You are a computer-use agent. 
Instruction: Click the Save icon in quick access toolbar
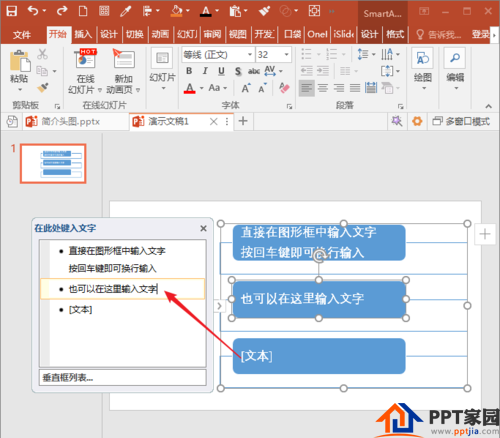(12, 11)
